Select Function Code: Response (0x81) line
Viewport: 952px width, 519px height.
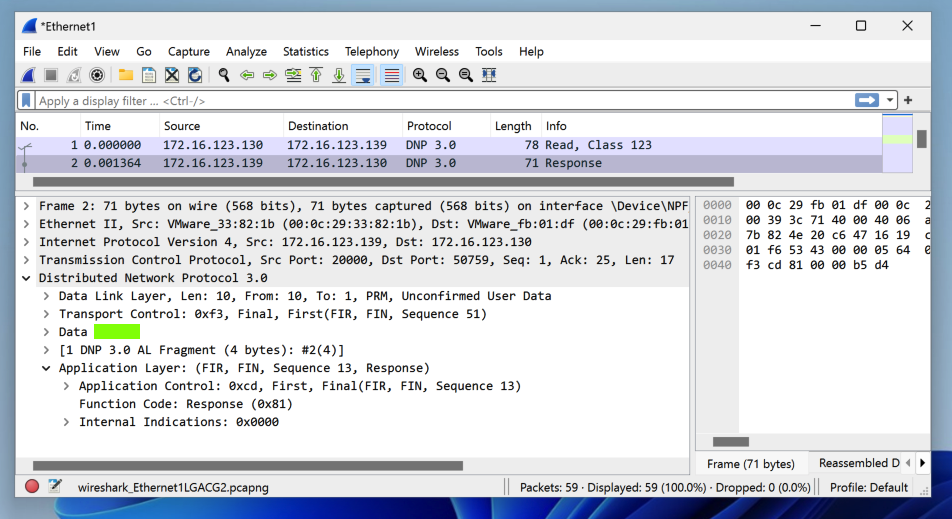click(186, 404)
